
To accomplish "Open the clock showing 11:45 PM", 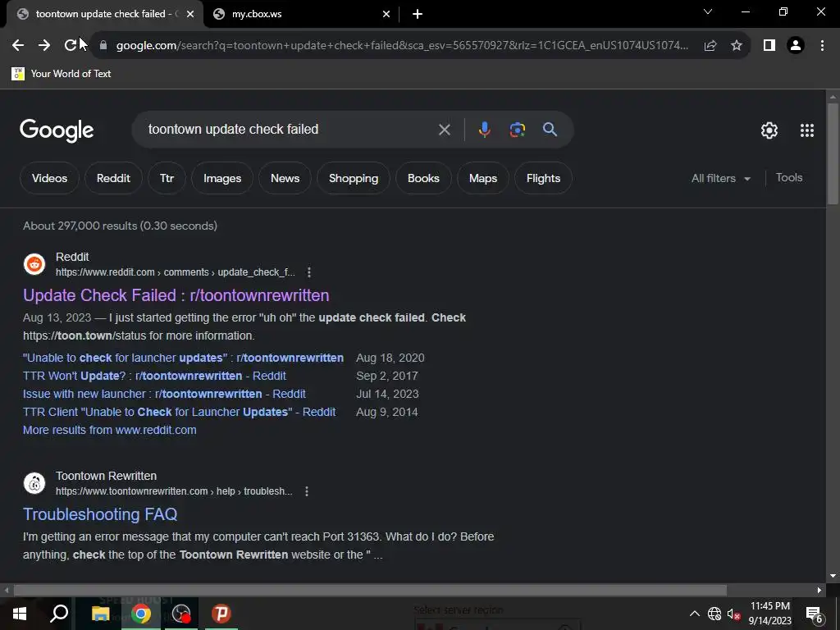I will coord(769,614).
